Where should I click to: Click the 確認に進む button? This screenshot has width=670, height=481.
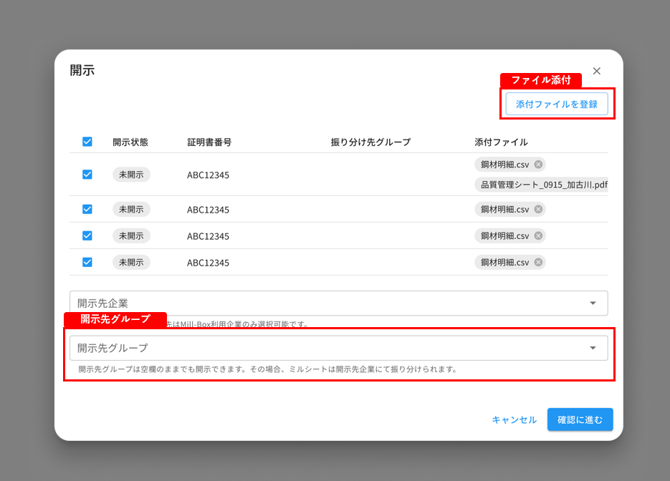pyautogui.click(x=580, y=419)
